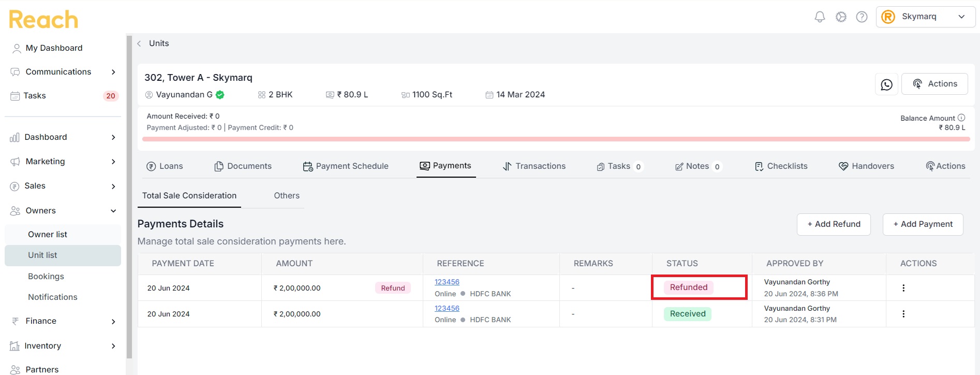Viewport: 980px width, 375px height.
Task: Click the Add Payment button
Action: [923, 224]
